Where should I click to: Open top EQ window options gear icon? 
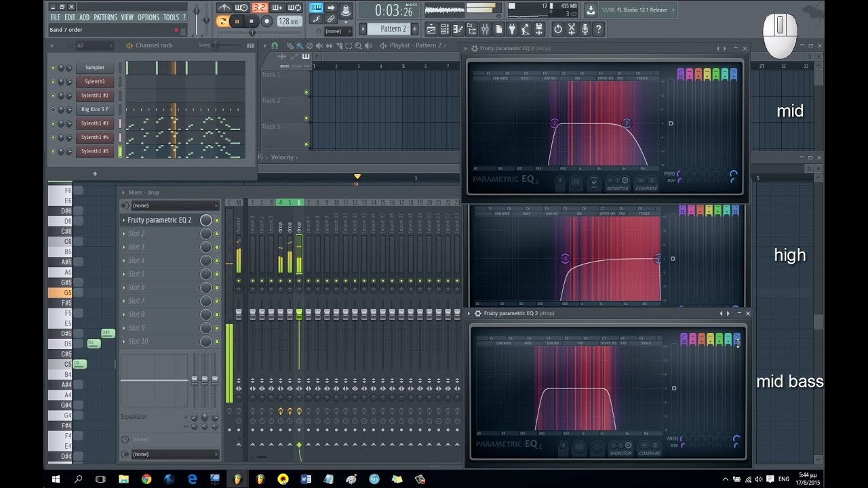coord(474,49)
